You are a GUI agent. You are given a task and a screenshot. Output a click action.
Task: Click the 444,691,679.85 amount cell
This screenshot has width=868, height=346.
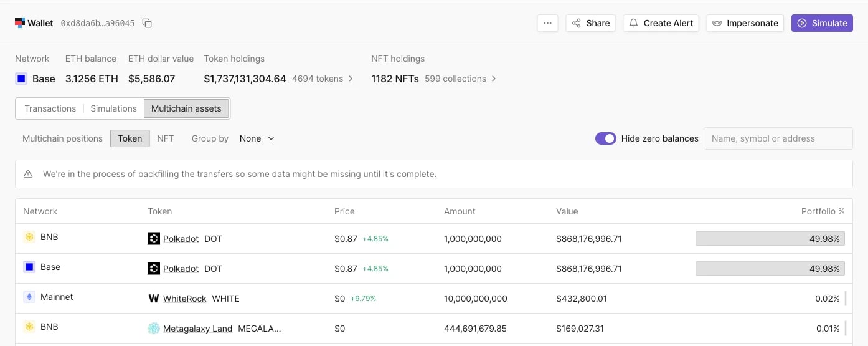(x=476, y=329)
